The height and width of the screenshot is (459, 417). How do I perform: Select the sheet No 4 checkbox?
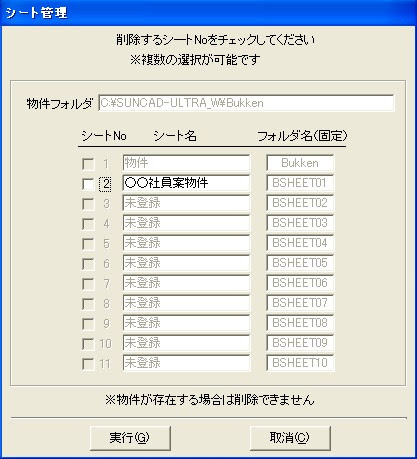(88, 224)
